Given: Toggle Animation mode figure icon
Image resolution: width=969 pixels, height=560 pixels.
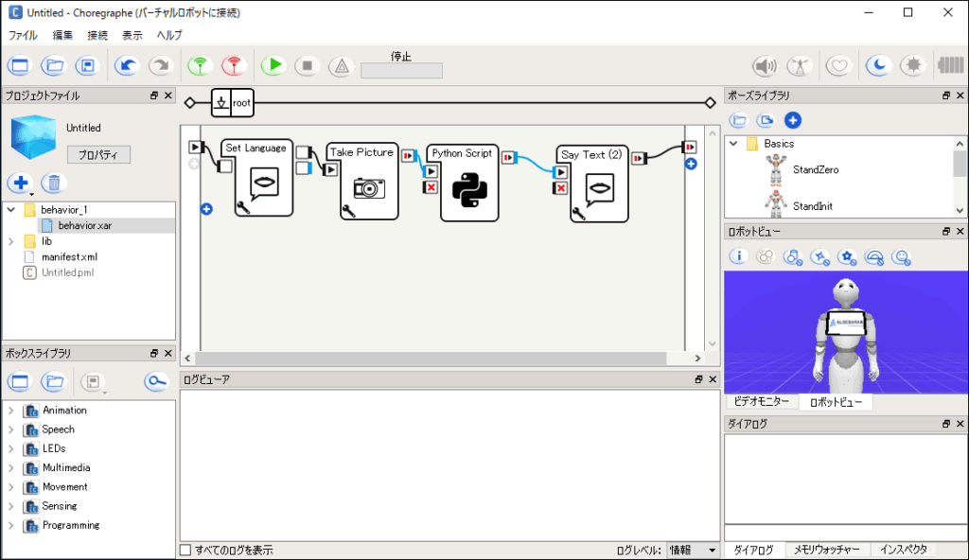Looking at the screenshot, I should [x=800, y=65].
